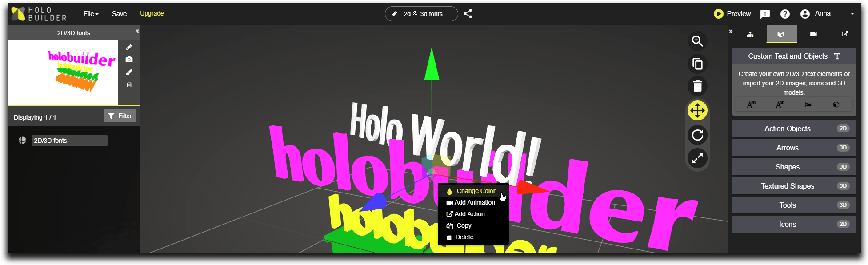This screenshot has width=868, height=265.
Task: Choose Change Color in context menu
Action: click(473, 191)
